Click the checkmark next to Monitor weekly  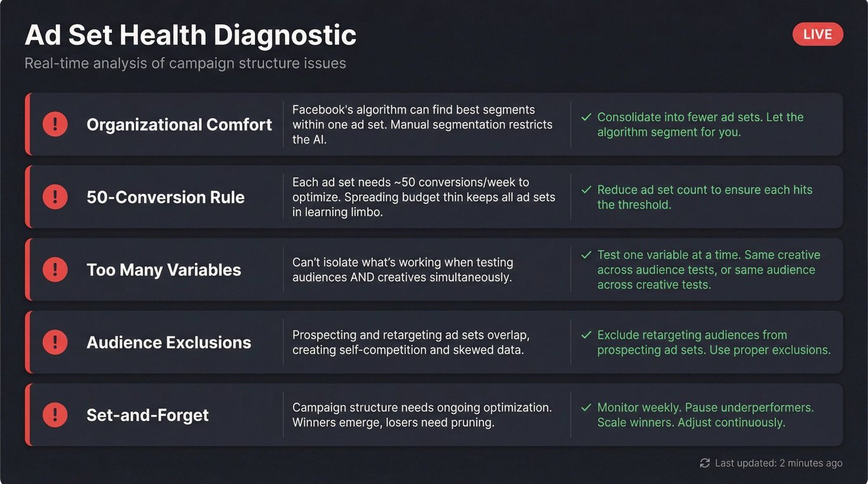tap(586, 408)
